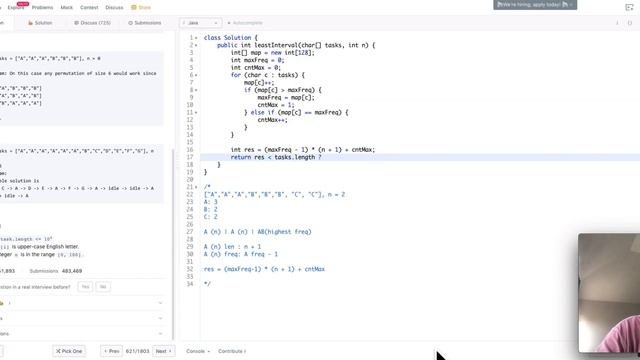Viewport: 640px width, 360px height.
Task: Switch to the Solution tab
Action: pyautogui.click(x=40, y=23)
